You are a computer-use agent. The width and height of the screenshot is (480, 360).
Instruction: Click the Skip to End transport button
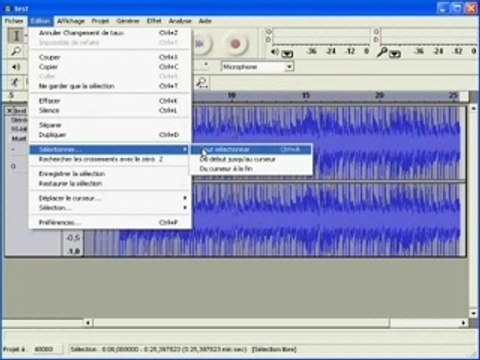tap(201, 44)
